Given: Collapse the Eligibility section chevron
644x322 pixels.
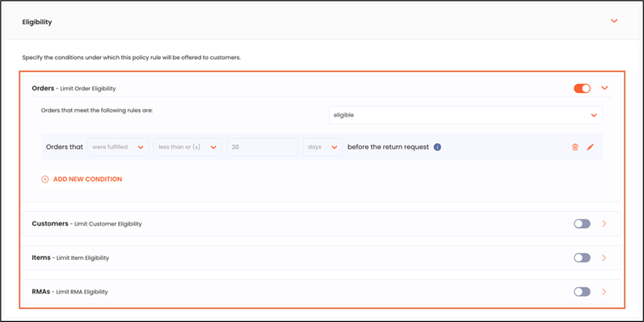Looking at the screenshot, I should pyautogui.click(x=614, y=21).
